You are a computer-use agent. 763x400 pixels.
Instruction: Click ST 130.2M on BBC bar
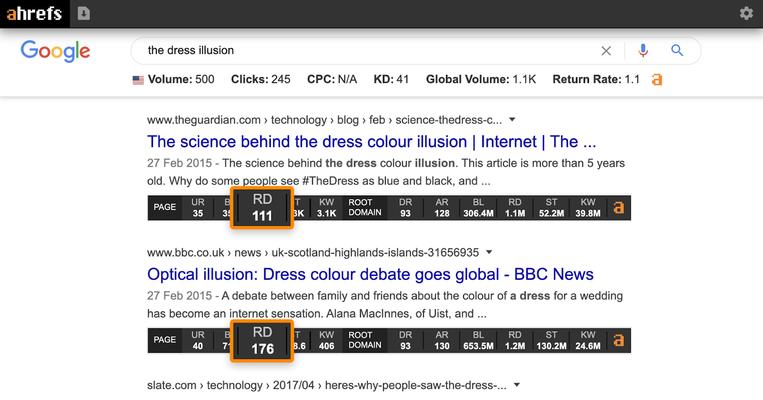[x=551, y=340]
